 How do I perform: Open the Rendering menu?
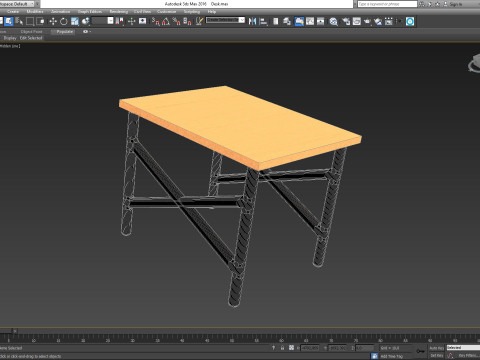coord(119,12)
